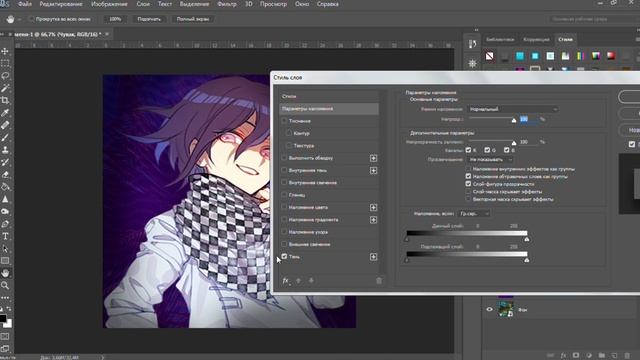The image size is (640, 360).
Task: Select the Crop tool
Action: [x=5, y=100]
